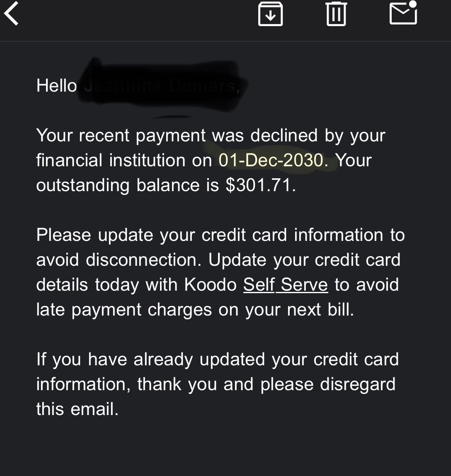Tap the "please disregard" phrase

327,384
